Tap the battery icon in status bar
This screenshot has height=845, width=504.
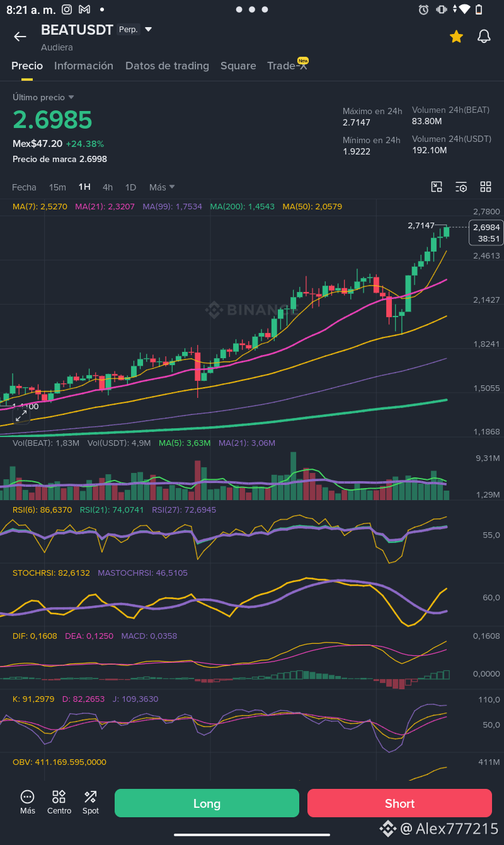click(x=479, y=9)
